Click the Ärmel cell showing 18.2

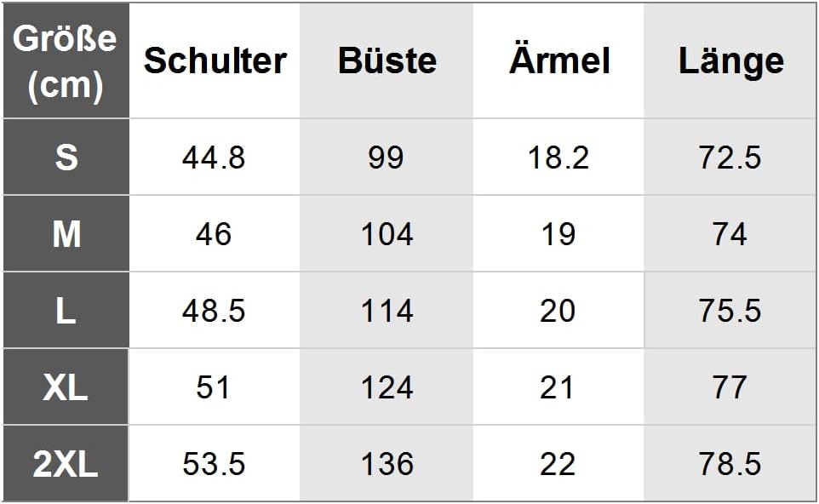point(558,157)
